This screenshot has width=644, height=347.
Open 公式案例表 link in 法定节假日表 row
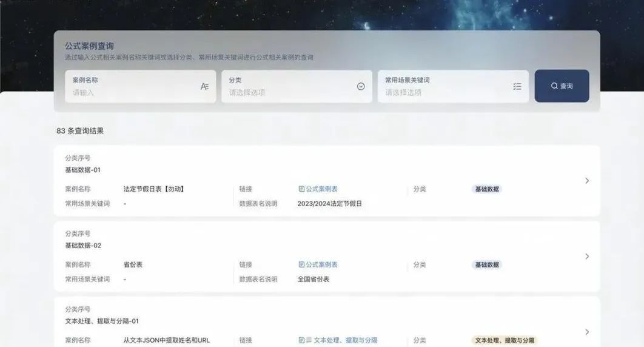pyautogui.click(x=321, y=189)
